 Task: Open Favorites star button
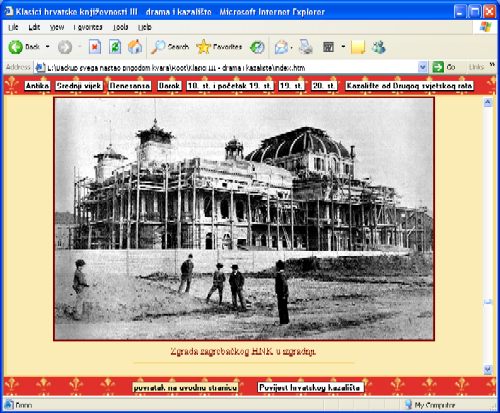pos(219,47)
